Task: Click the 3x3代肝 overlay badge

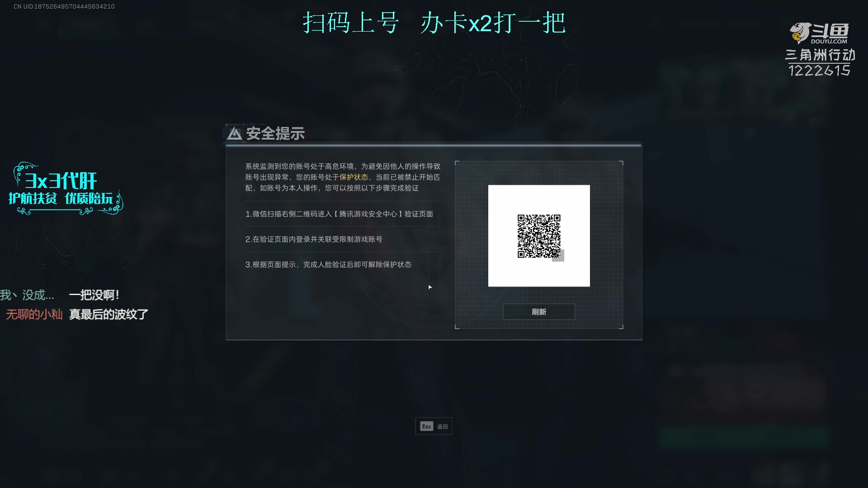Action: [61, 181]
